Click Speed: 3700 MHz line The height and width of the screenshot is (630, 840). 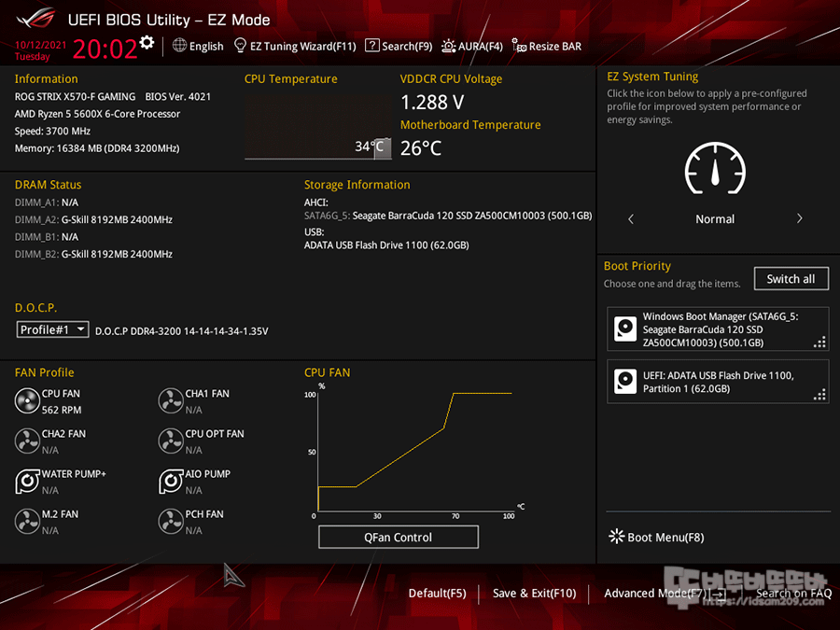(52, 131)
